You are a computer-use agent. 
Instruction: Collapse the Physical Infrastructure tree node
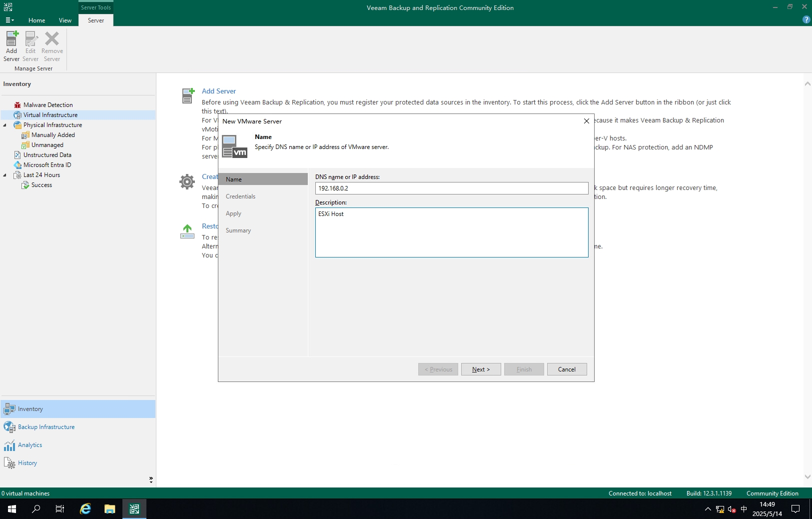5,125
